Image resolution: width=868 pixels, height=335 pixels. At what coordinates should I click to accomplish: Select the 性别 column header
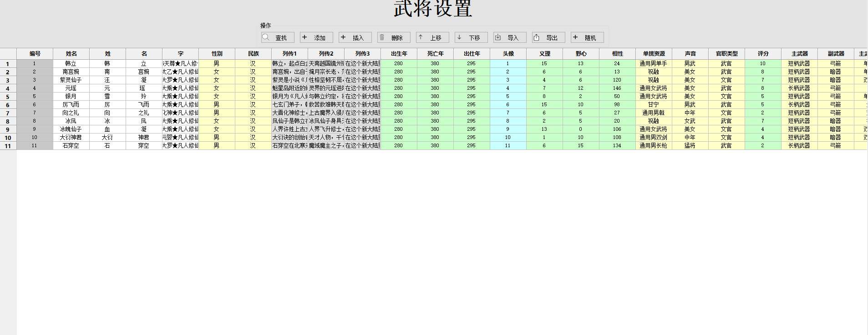pos(217,54)
